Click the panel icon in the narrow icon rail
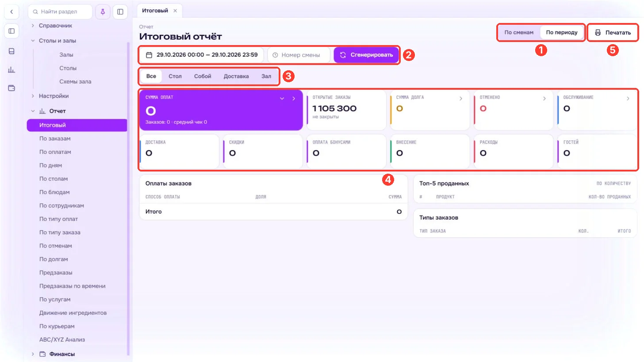The width and height of the screenshot is (644, 362). pyautogui.click(x=11, y=31)
